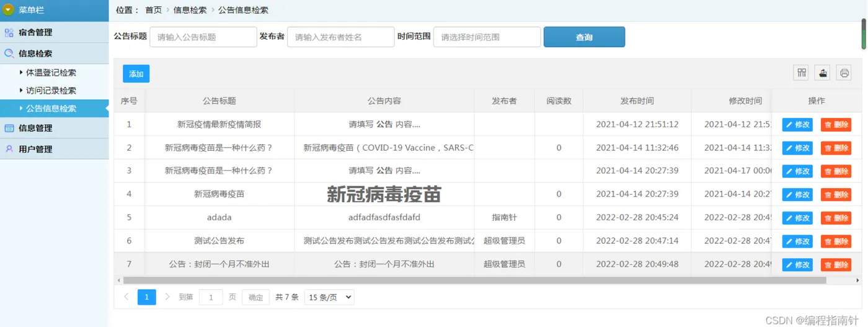Open 用户管理 menu section
The image size is (868, 327).
(x=55, y=149)
